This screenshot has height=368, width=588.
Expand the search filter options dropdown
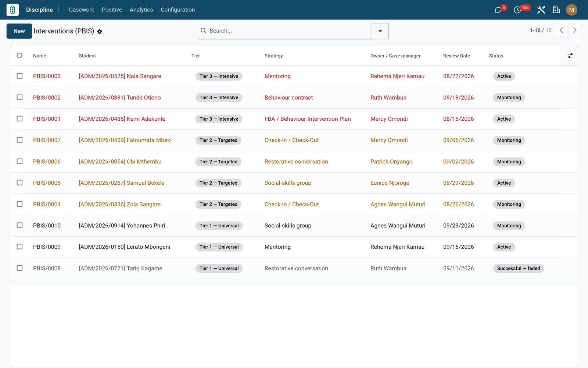tap(380, 31)
